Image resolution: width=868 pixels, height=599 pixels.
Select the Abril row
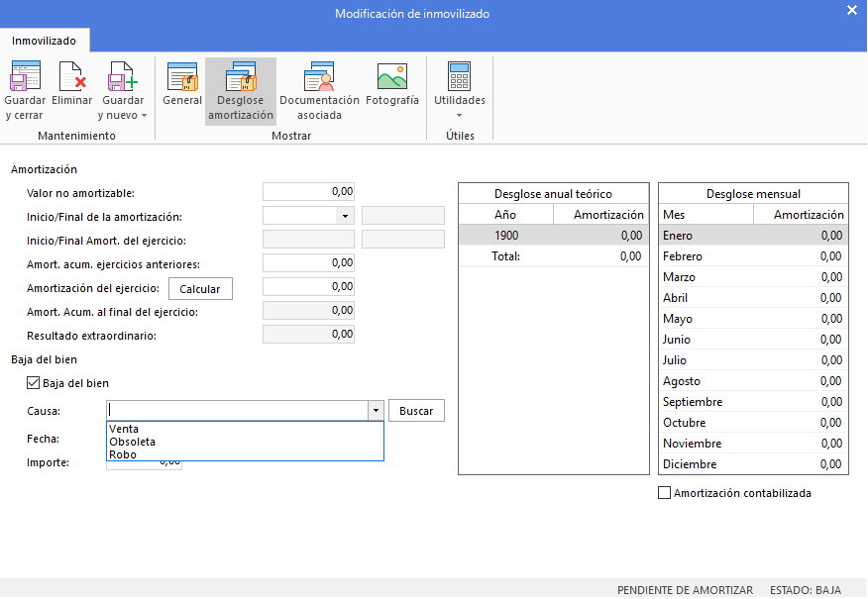click(x=753, y=298)
